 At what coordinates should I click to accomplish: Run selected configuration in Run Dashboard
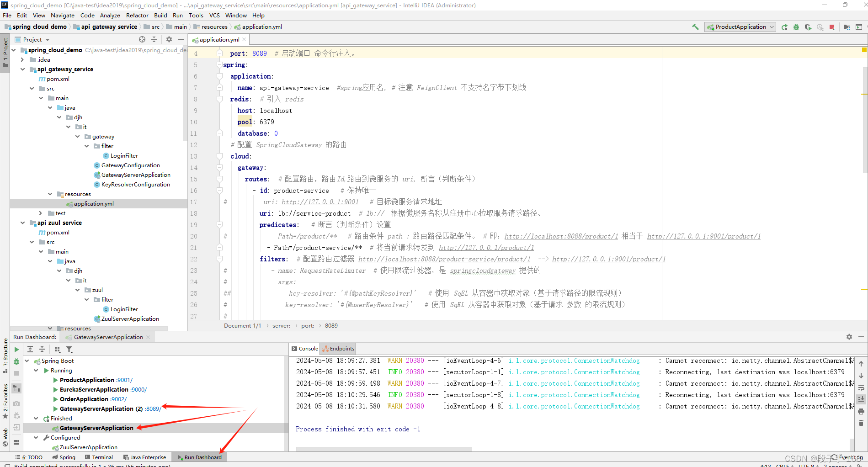16,350
